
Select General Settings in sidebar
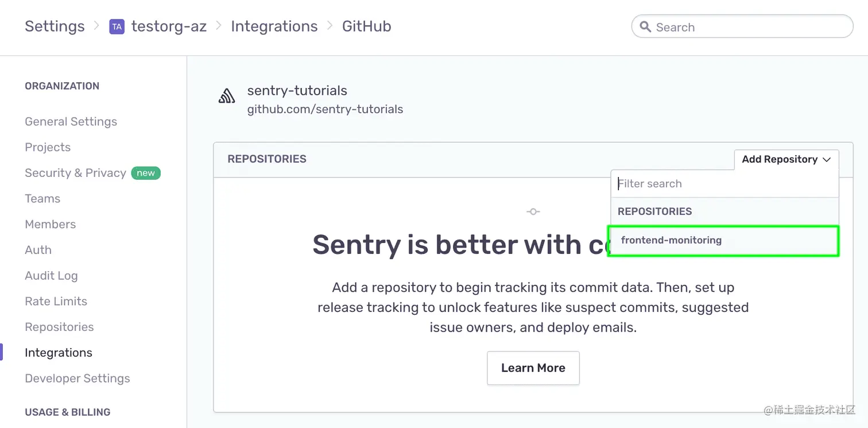pos(71,121)
